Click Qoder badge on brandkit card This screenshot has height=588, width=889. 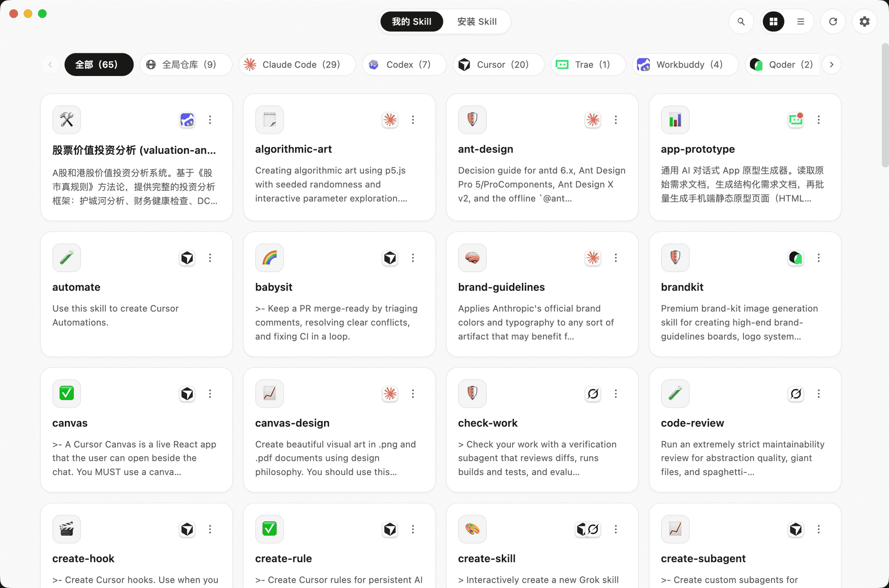pos(796,258)
